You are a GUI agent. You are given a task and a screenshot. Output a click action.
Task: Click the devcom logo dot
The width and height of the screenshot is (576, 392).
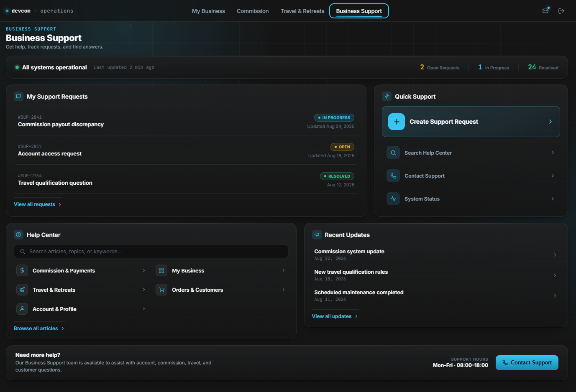[7, 11]
